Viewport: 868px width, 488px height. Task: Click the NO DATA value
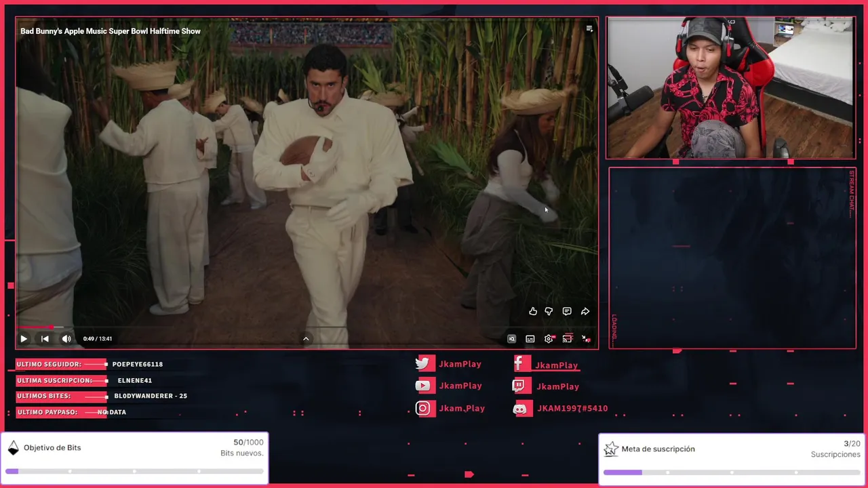(112, 412)
